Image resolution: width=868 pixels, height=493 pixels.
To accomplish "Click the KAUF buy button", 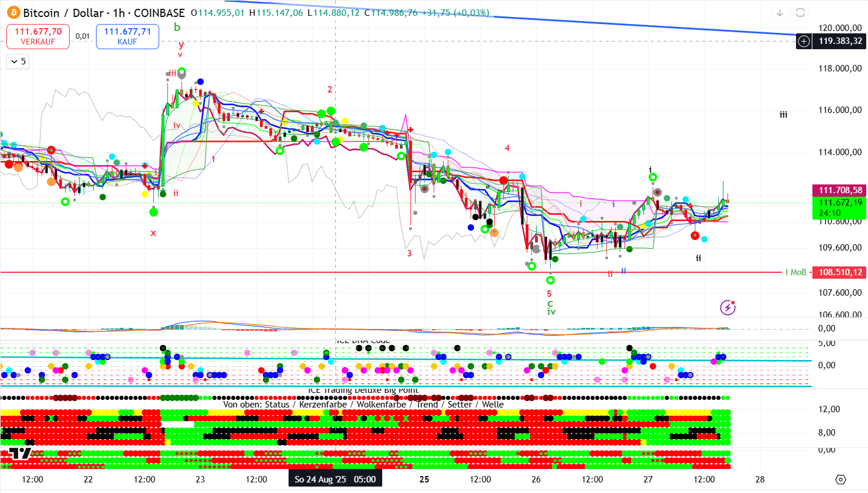I will tap(127, 36).
